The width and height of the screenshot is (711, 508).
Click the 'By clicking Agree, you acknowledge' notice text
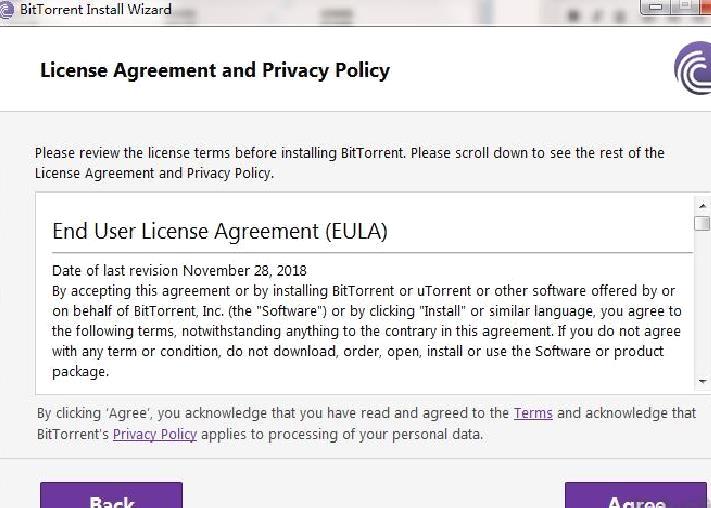tap(366, 424)
